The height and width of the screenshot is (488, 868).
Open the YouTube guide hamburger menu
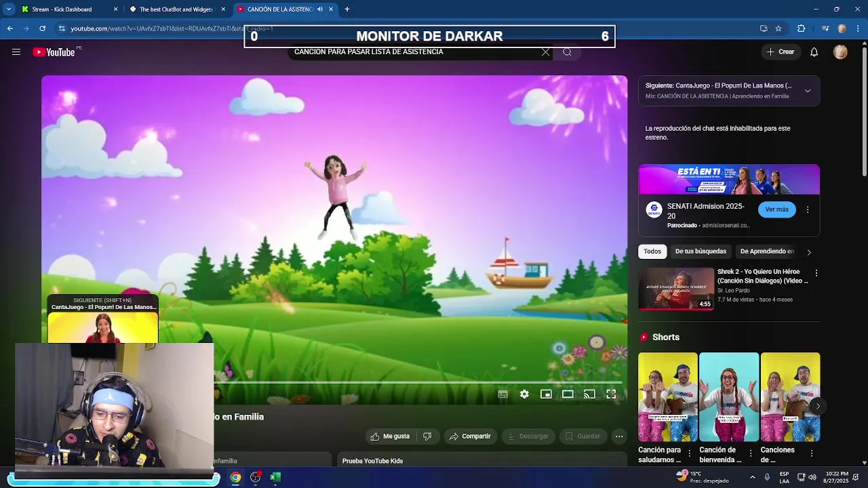coord(16,52)
